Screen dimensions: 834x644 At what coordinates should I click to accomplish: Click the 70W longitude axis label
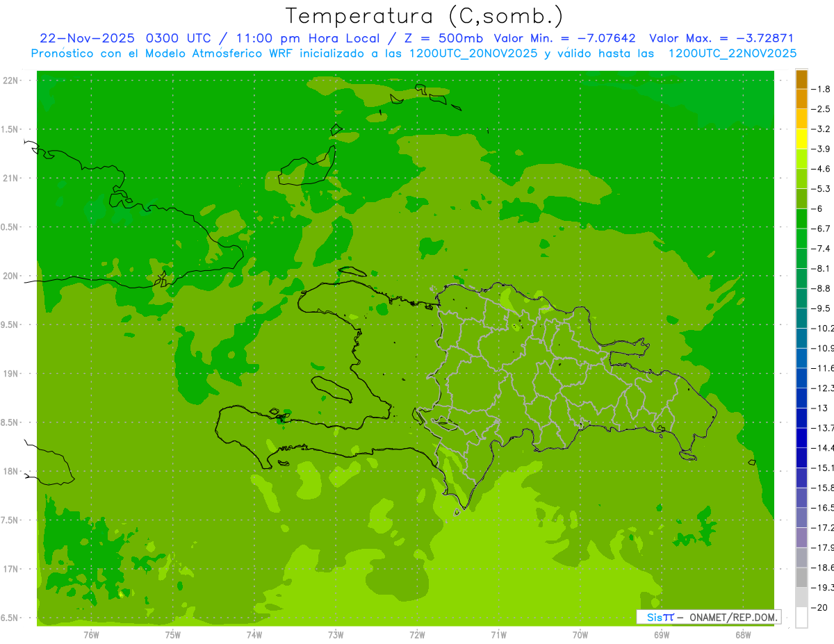click(x=580, y=634)
